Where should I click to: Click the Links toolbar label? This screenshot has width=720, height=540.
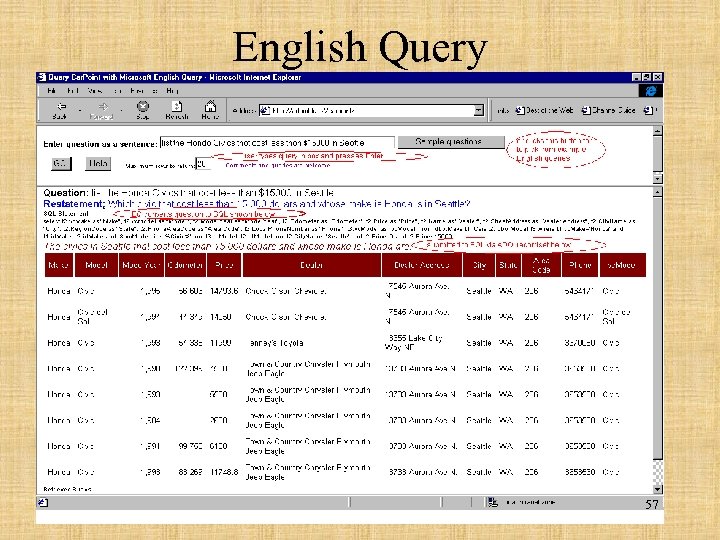[503, 110]
